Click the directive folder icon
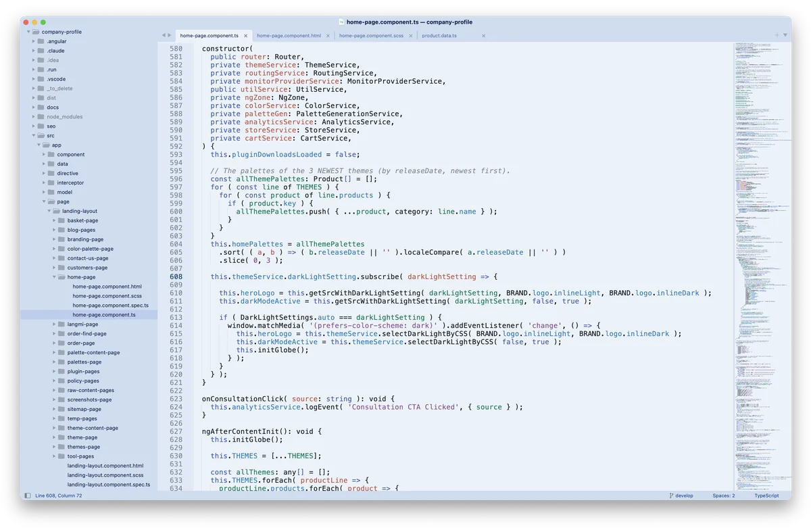The height and width of the screenshot is (532, 811). (x=51, y=174)
